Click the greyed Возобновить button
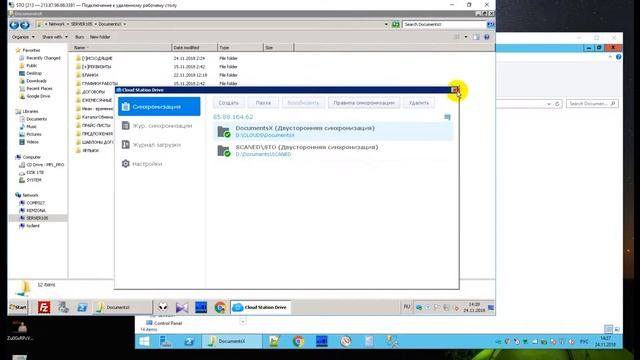The width and height of the screenshot is (640, 360). [303, 103]
